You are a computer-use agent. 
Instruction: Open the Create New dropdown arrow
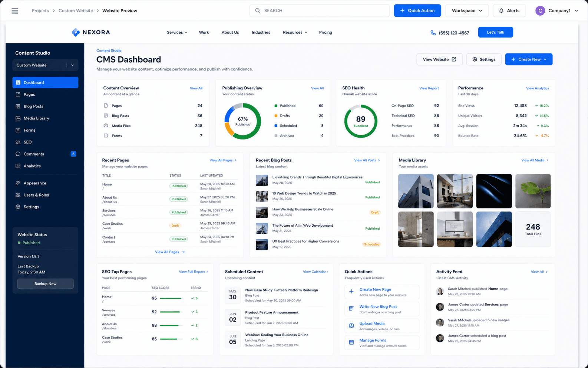coord(545,59)
